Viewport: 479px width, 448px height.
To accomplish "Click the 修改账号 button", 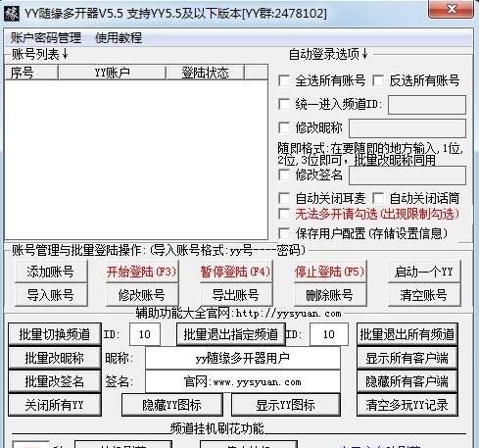I will [x=142, y=295].
